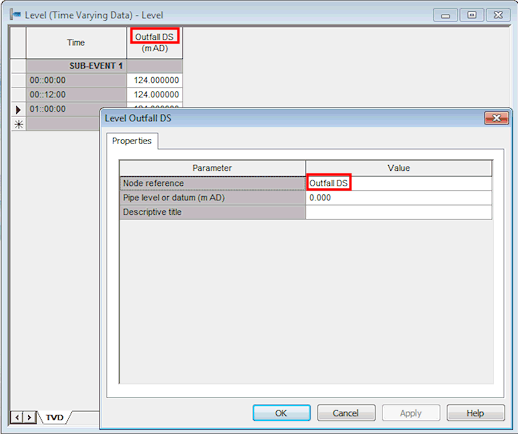The width and height of the screenshot is (518, 434).
Task: Click the current-row arrow marker at 01::00:00
Action: pyautogui.click(x=18, y=109)
